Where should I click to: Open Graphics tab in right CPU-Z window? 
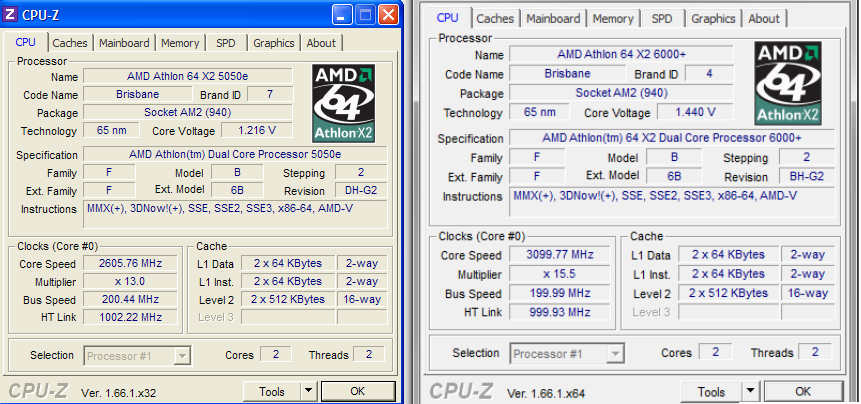pos(713,19)
